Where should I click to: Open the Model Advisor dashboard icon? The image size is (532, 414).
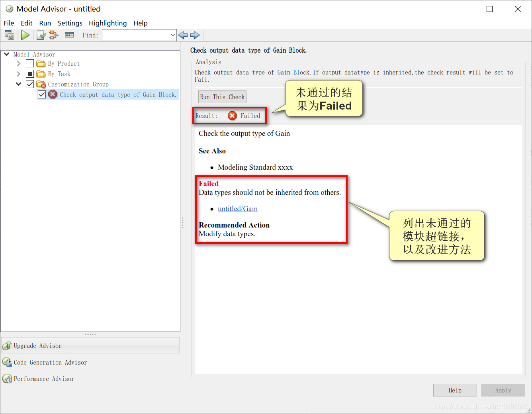coord(10,35)
